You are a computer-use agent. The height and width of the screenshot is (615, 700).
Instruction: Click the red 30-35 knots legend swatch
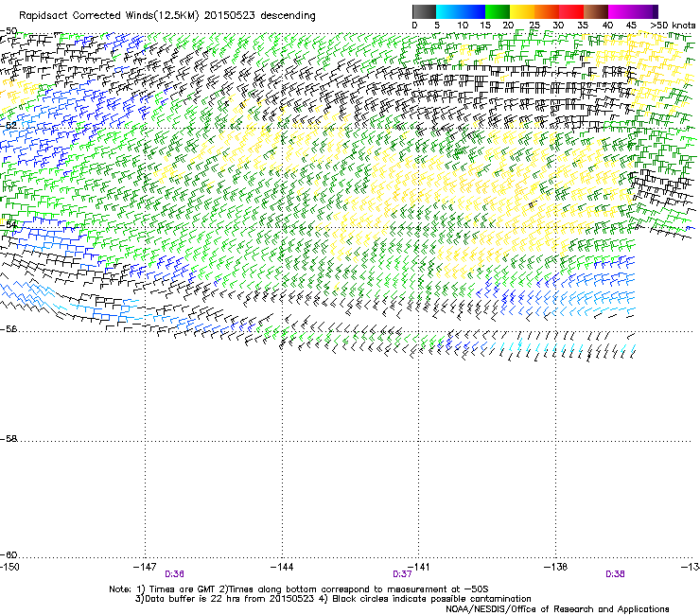click(571, 11)
